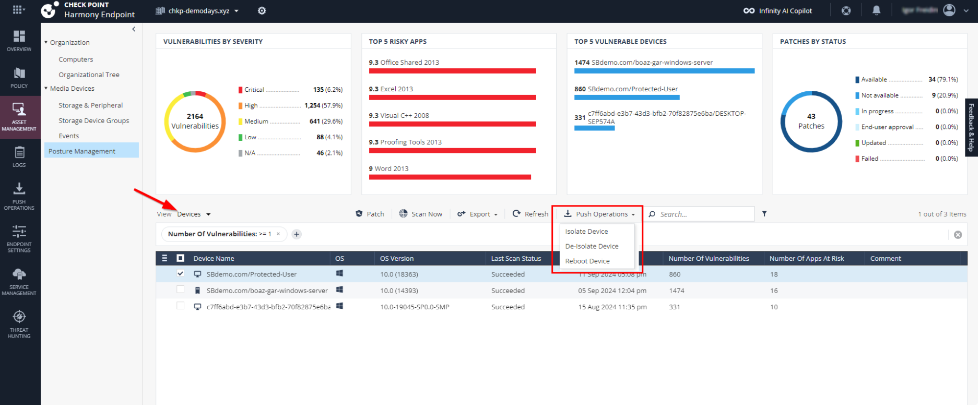Click Critical severity red legend swatch
The image size is (980, 410).
240,90
